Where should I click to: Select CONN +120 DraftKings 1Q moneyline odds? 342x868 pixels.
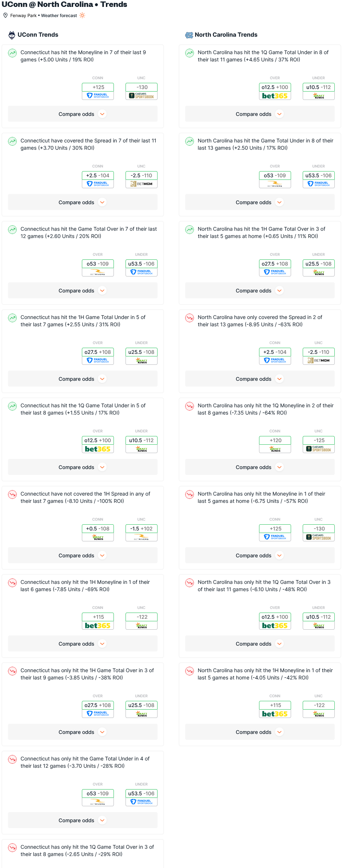pyautogui.click(x=275, y=444)
